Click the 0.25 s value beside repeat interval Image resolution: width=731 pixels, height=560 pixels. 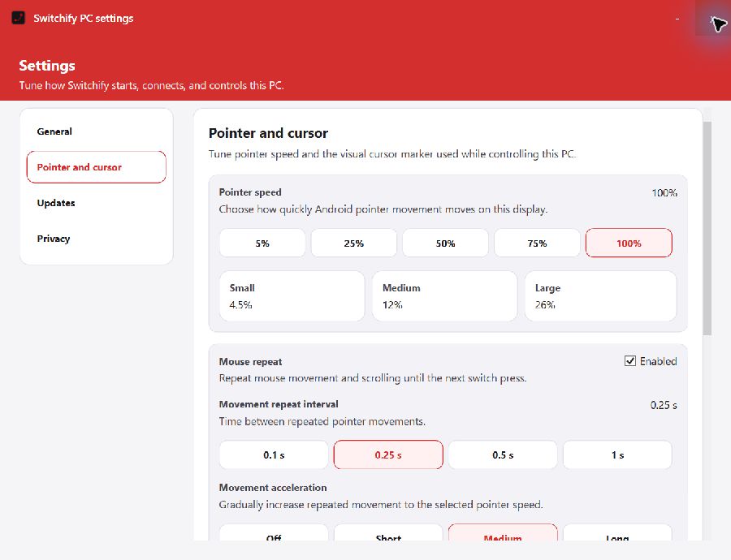click(x=664, y=405)
